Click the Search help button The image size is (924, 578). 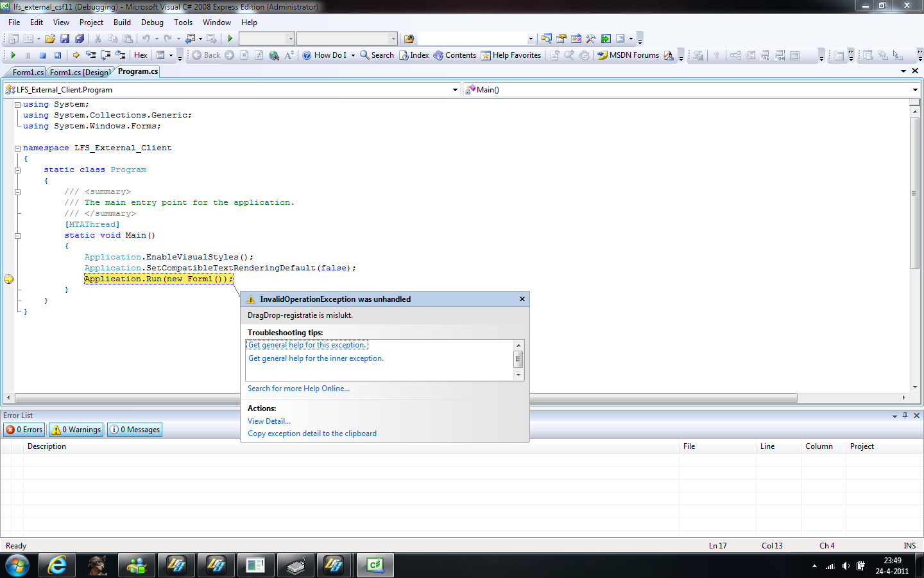point(377,55)
